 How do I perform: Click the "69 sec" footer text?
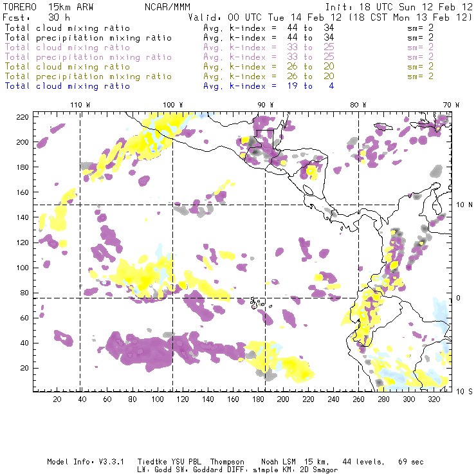411,462
